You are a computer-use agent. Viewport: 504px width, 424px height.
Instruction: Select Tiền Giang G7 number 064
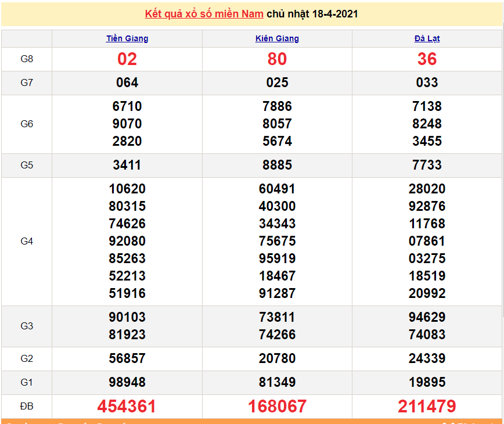point(127,82)
